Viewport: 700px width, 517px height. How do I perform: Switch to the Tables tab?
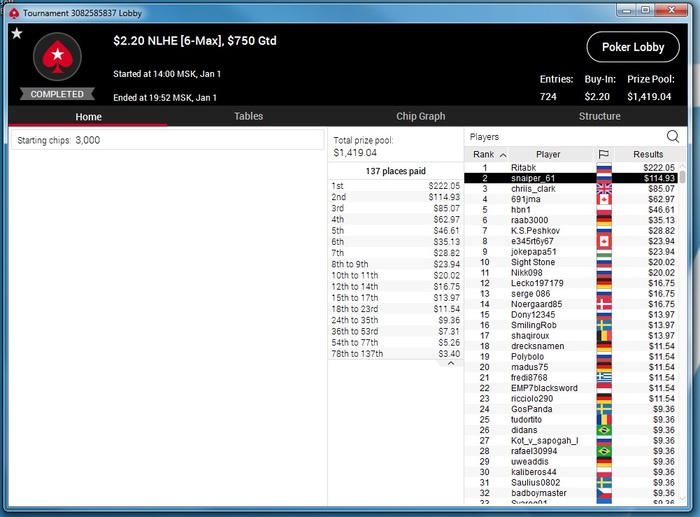pos(249,116)
